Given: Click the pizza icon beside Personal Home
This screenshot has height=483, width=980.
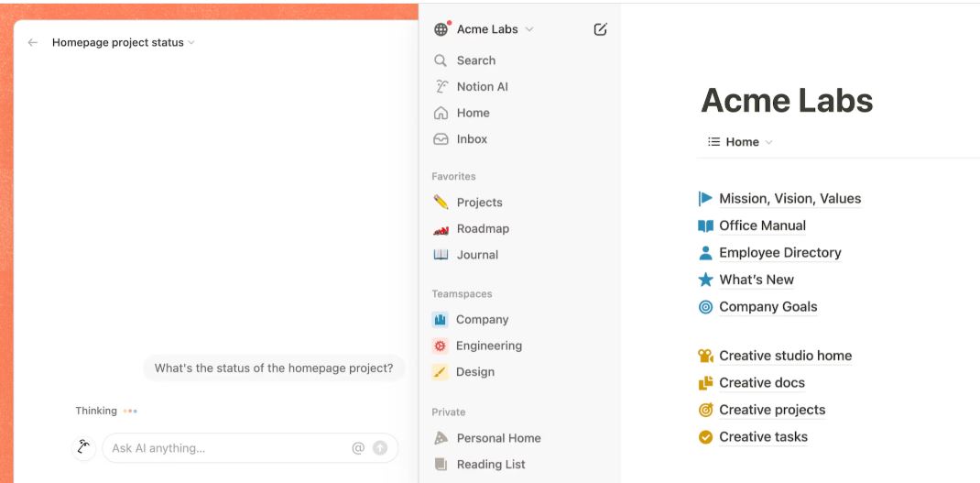Looking at the screenshot, I should coord(441,439).
